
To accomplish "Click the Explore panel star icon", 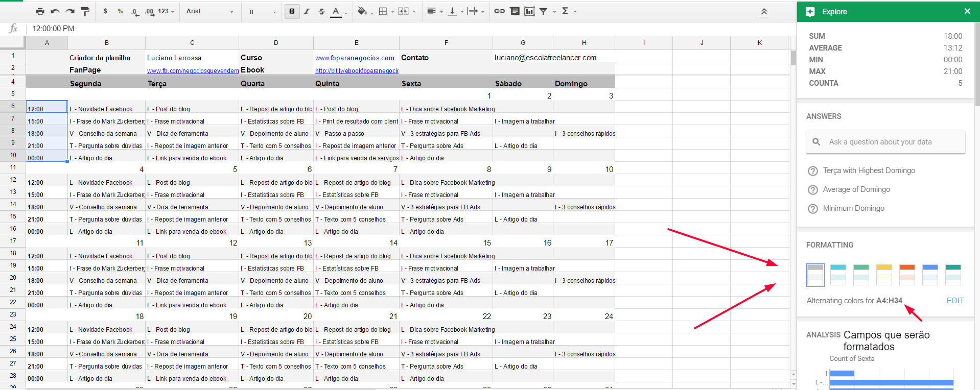I will pyautogui.click(x=810, y=12).
